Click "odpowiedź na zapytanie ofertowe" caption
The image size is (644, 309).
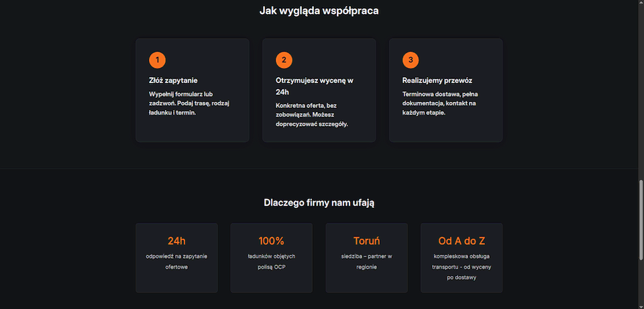click(176, 262)
